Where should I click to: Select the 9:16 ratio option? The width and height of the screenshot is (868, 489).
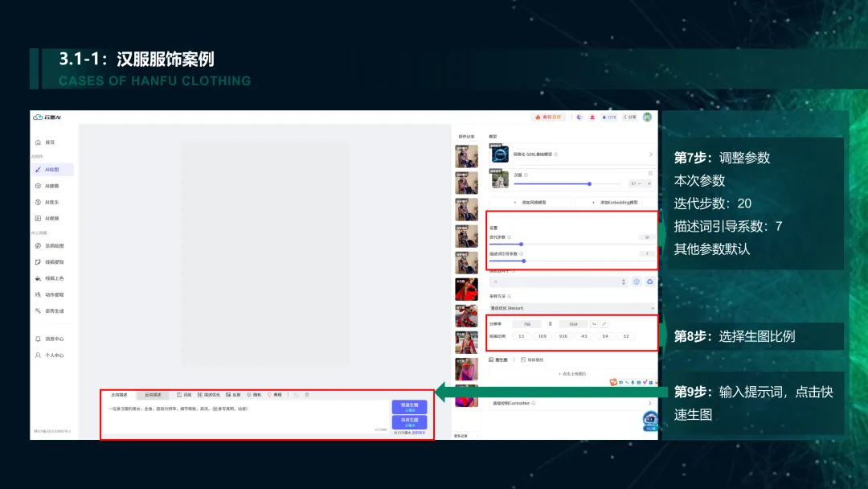point(563,336)
